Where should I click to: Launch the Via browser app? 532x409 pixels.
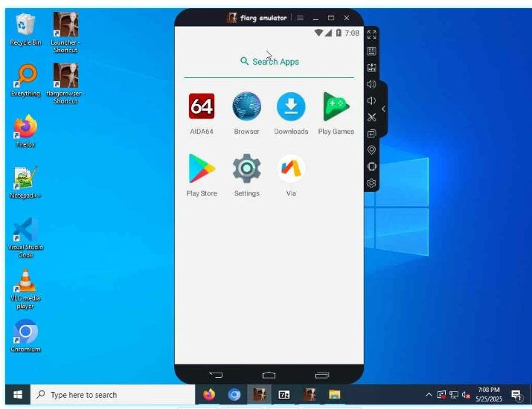pos(291,169)
